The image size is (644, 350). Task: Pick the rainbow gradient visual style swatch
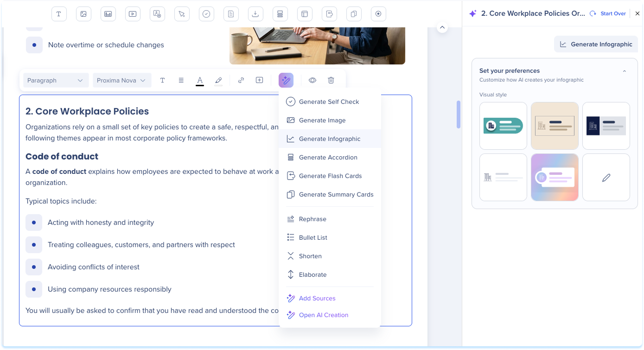[555, 177]
